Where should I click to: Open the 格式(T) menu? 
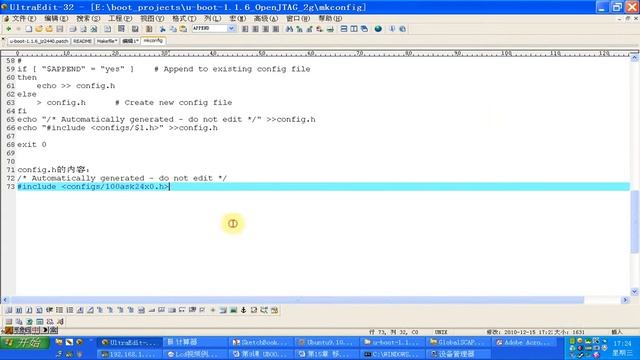point(184,18)
